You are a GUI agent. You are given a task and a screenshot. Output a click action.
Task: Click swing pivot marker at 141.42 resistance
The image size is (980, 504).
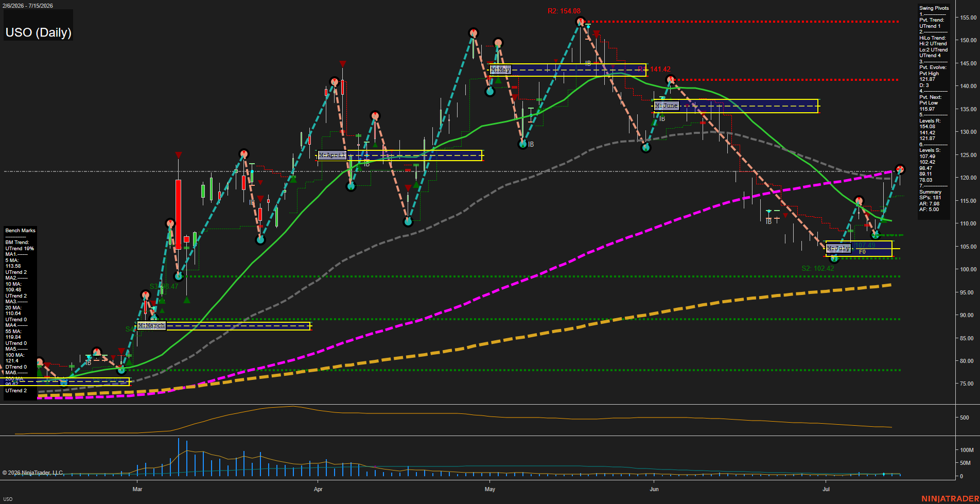[670, 79]
